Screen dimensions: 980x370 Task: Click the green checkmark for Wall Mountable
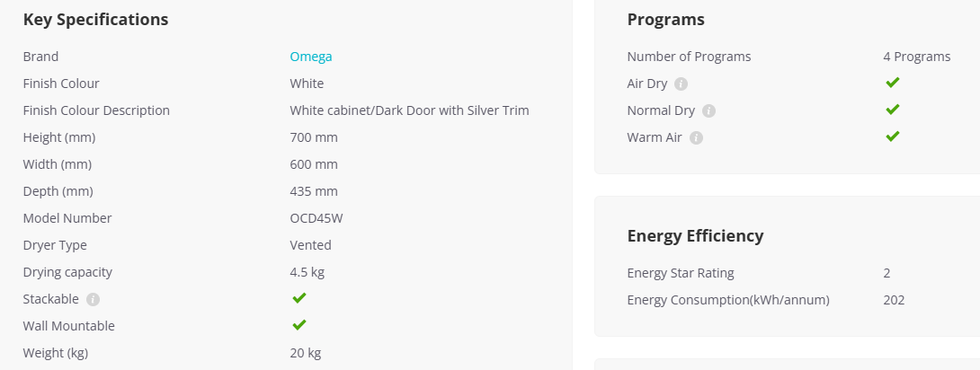[x=299, y=325]
